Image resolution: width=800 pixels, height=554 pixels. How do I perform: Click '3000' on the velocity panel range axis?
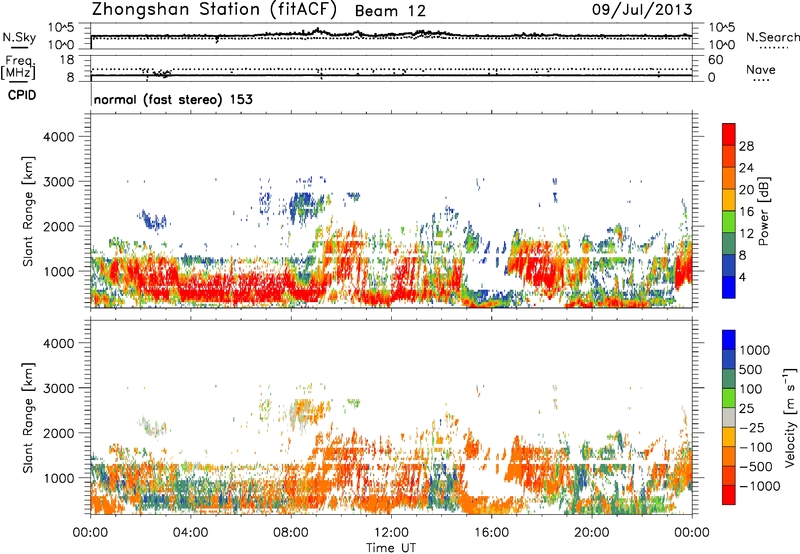coord(58,388)
